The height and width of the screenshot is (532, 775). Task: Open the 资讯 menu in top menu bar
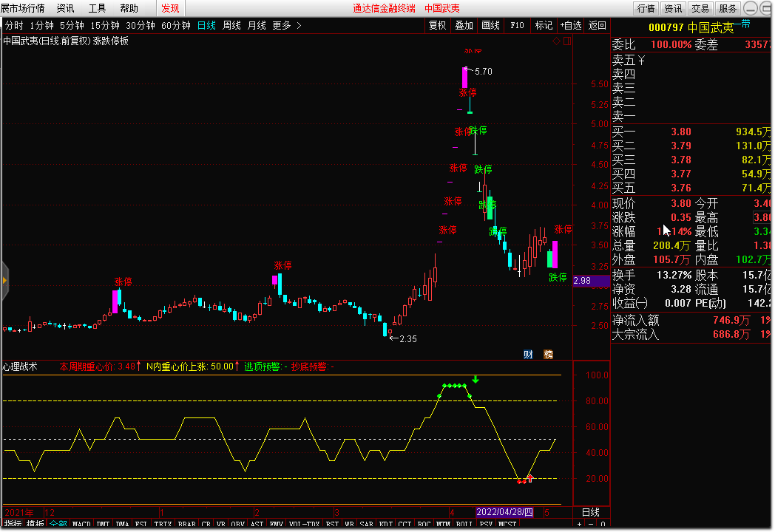point(65,8)
